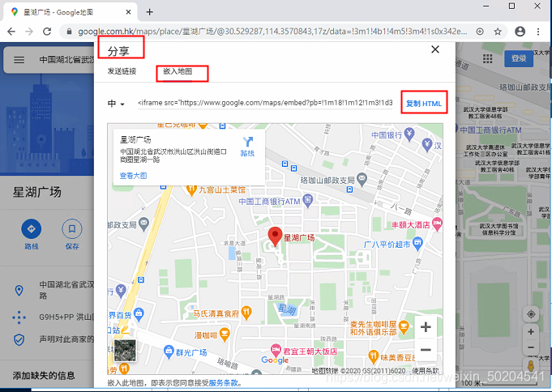
Task: Go forward in the browser
Action: 29,32
